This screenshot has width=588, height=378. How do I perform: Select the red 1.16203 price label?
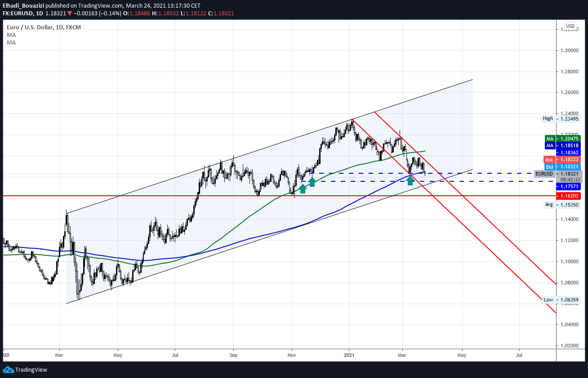click(x=569, y=196)
